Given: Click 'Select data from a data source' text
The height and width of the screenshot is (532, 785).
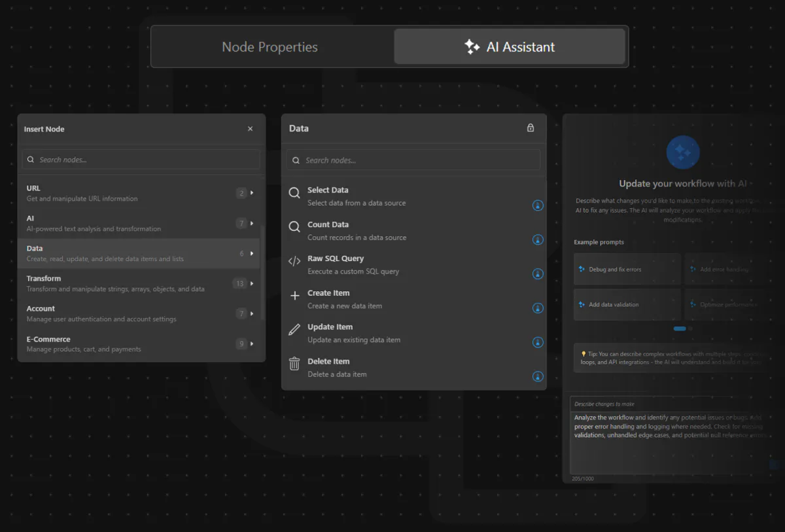Looking at the screenshot, I should [357, 203].
